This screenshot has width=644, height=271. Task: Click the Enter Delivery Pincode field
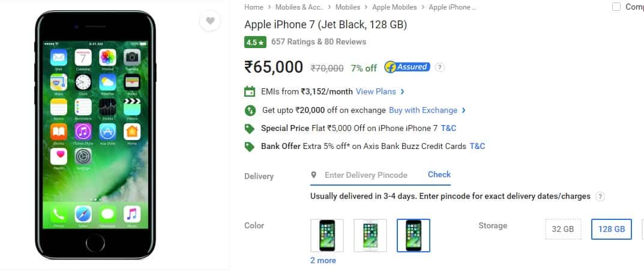(366, 175)
